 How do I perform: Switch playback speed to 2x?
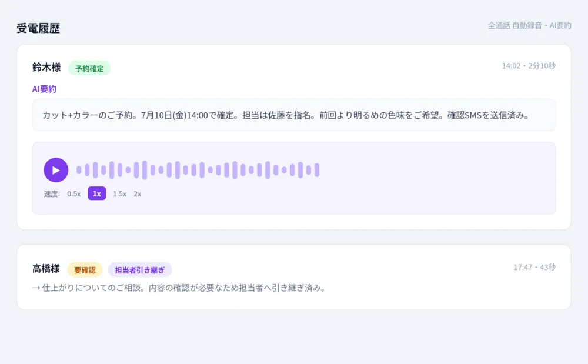(138, 194)
